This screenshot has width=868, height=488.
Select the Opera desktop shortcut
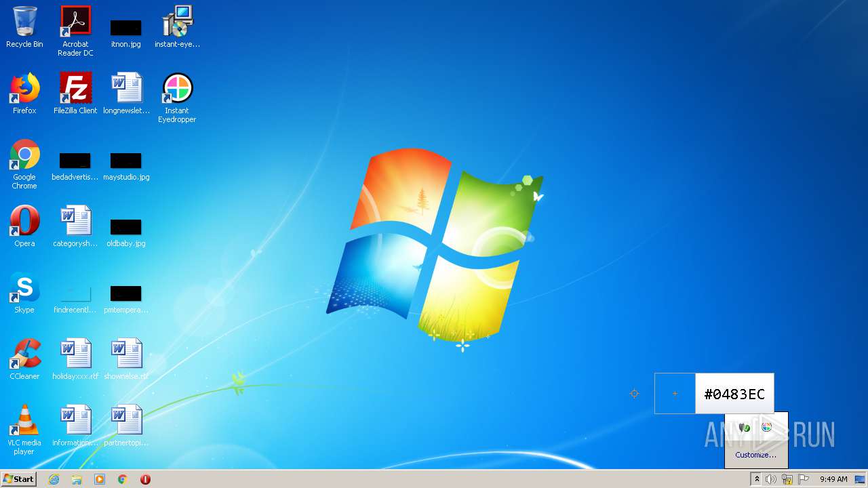pyautogui.click(x=24, y=226)
